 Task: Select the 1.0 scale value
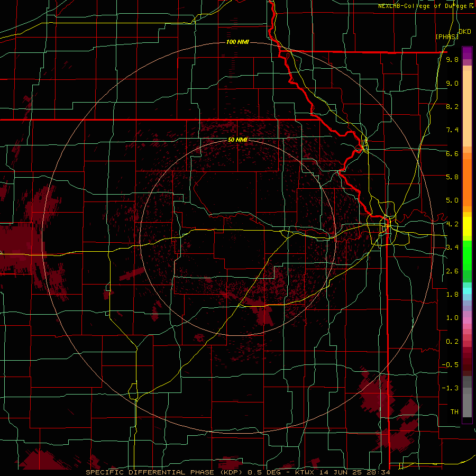[452, 318]
